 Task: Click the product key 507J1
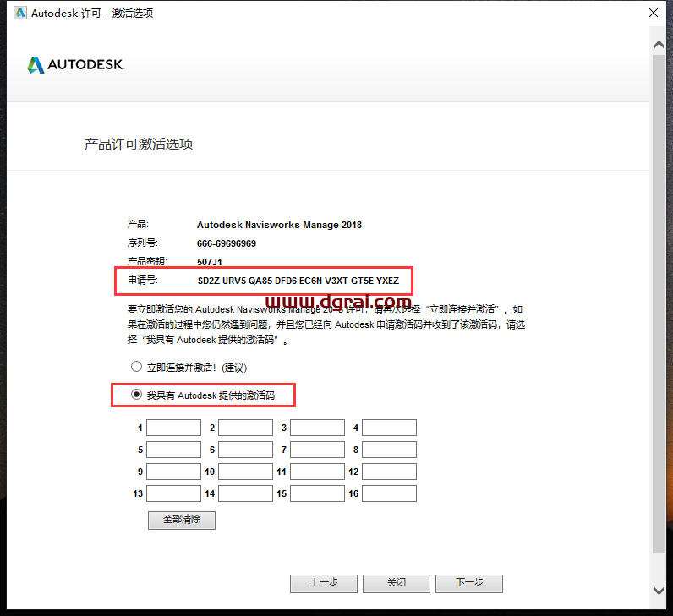pyautogui.click(x=210, y=262)
